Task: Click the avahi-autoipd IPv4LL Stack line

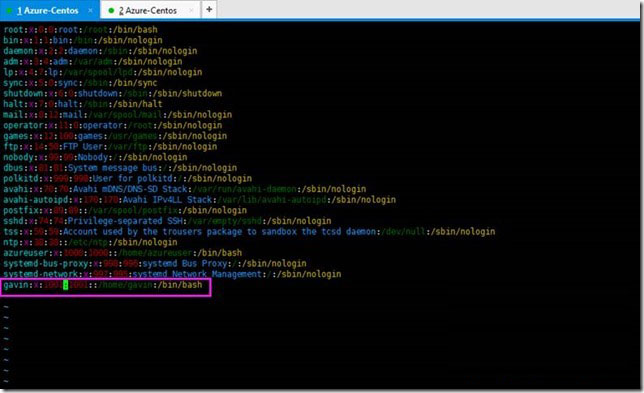Action: (x=200, y=200)
